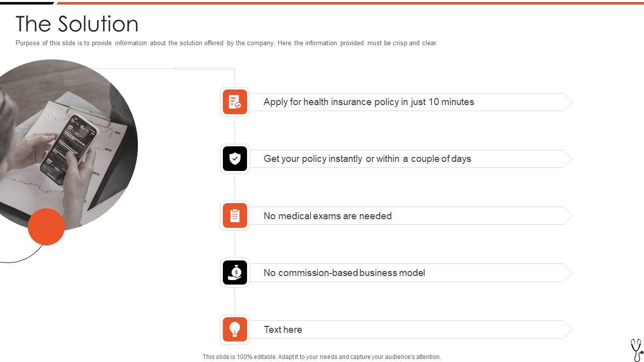
Task: Click the black shield checkmark icon
Action: [235, 159]
